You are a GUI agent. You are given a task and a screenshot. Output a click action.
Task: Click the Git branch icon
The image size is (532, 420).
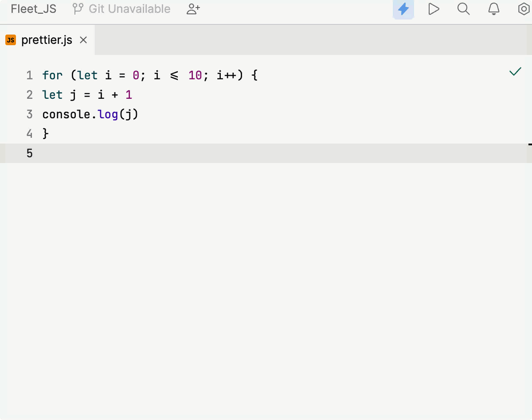coord(78,8)
